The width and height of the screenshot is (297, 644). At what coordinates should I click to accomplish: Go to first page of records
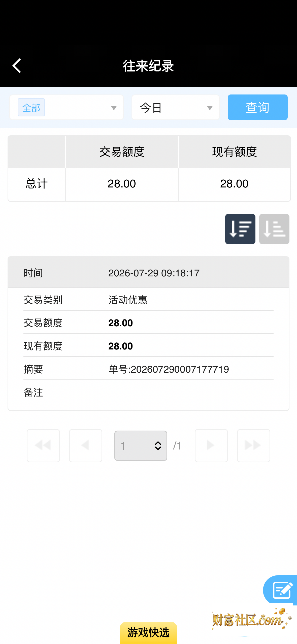click(x=43, y=445)
